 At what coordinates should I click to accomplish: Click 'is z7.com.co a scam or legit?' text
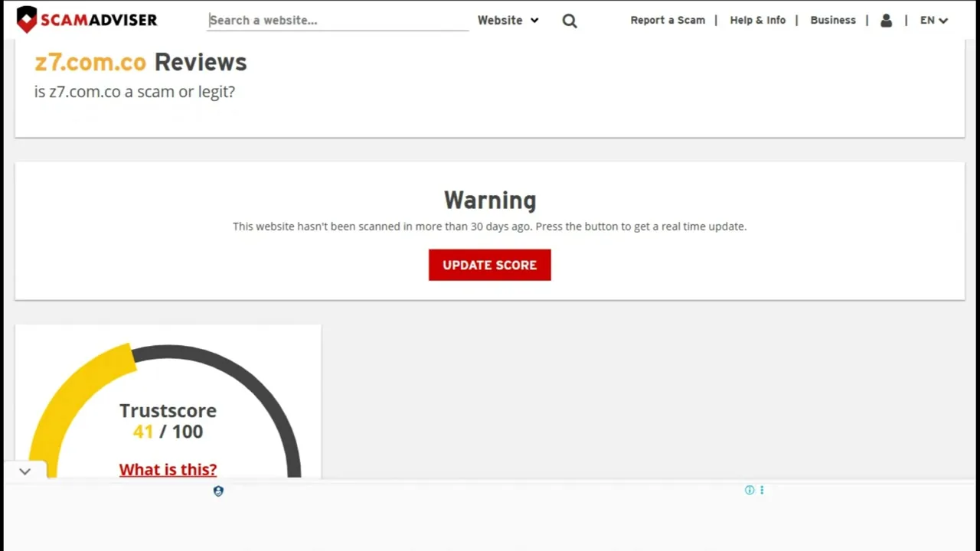click(135, 92)
